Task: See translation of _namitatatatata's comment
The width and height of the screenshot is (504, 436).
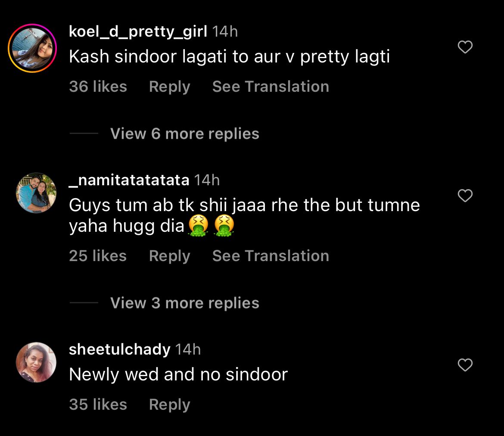Action: coord(271,256)
